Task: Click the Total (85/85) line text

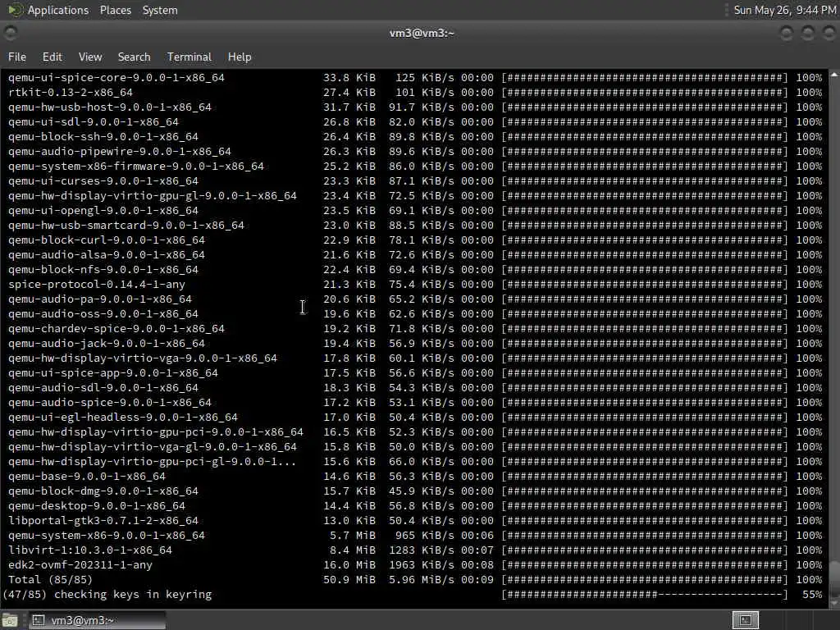Action: pos(50,580)
